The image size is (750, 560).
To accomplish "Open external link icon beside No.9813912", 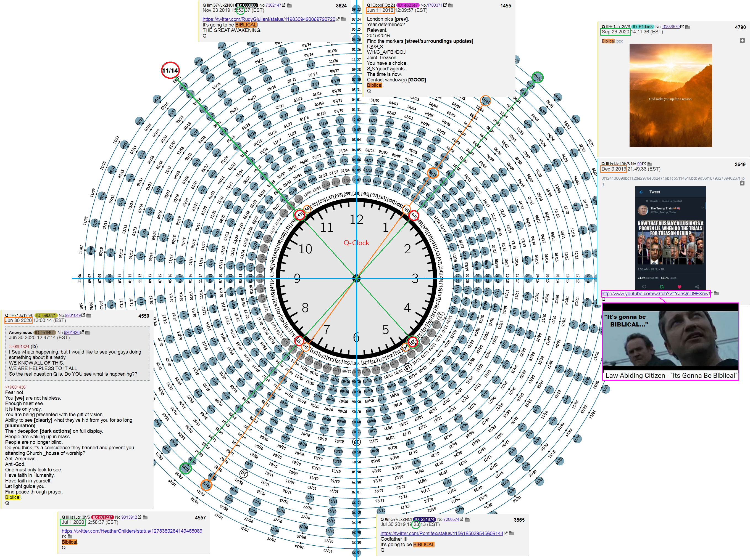I will click(x=139, y=517).
